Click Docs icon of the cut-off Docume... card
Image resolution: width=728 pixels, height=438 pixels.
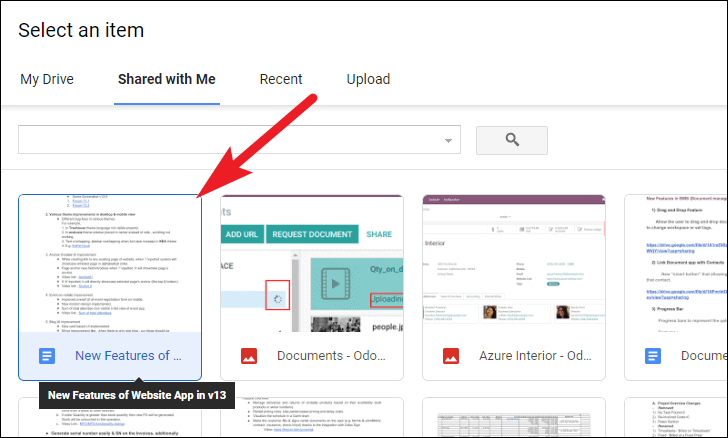point(653,356)
